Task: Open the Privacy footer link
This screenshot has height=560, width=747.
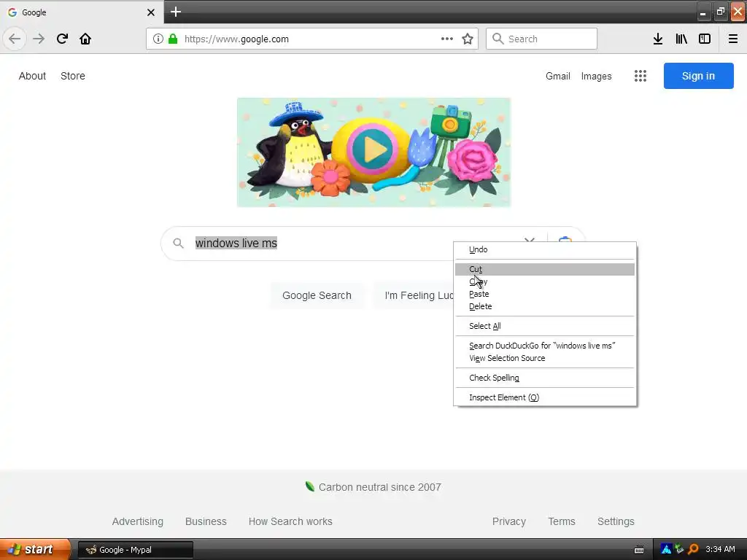Action: coord(508,522)
